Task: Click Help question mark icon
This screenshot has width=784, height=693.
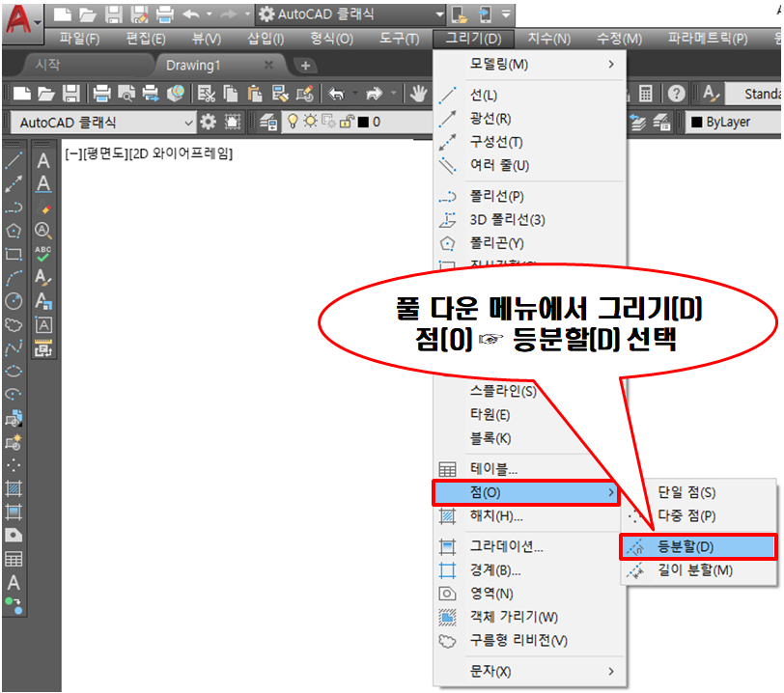Action: pos(676,94)
